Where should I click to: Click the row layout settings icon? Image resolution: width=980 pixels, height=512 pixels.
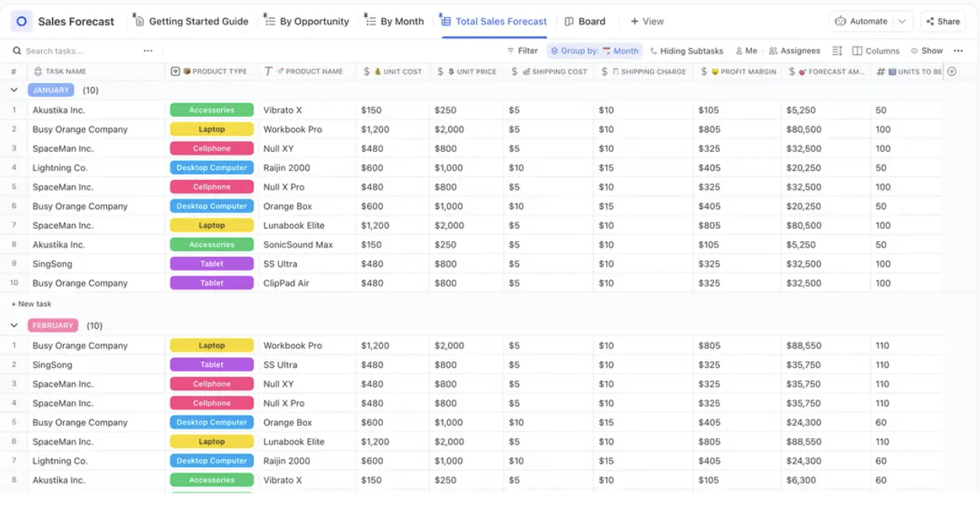point(837,51)
